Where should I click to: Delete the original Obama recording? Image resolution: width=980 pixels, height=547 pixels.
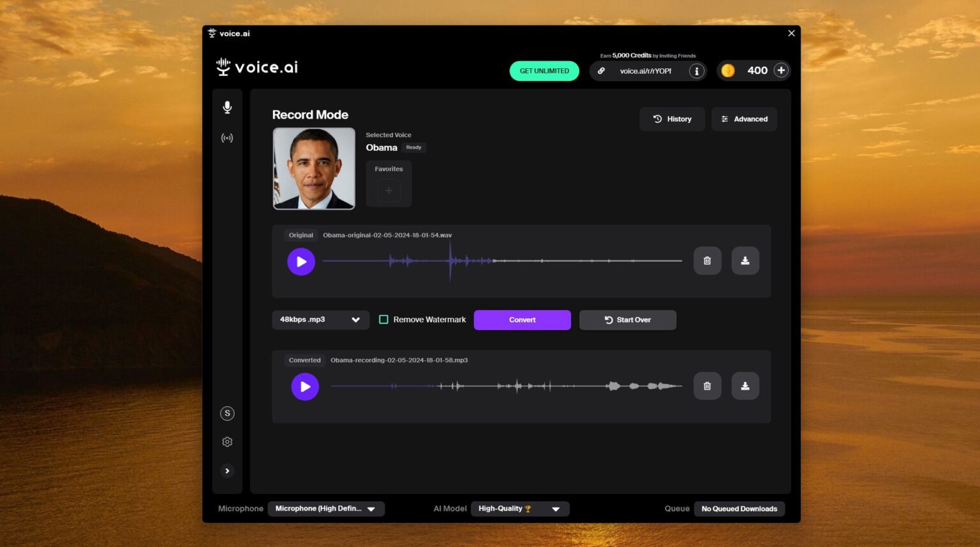707,260
